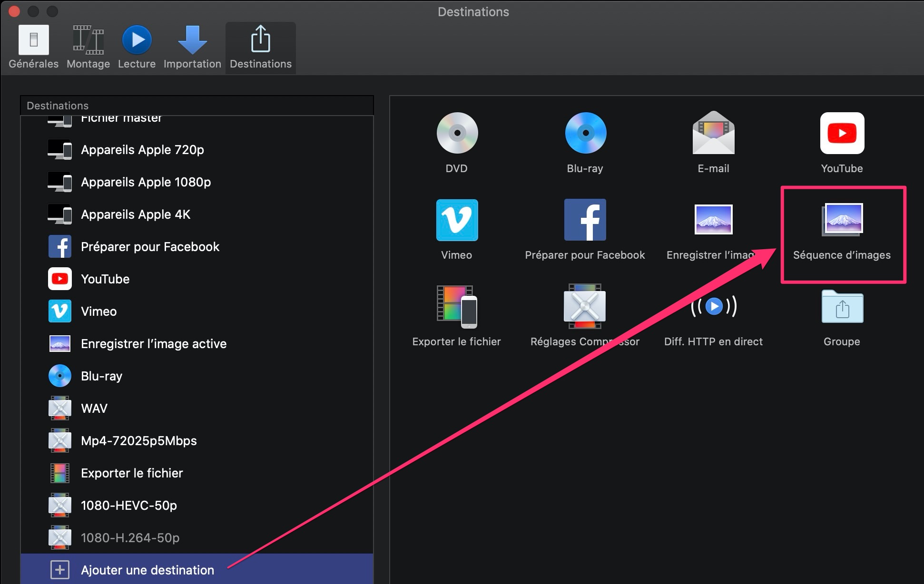Click the Destinations list header

coord(197,106)
